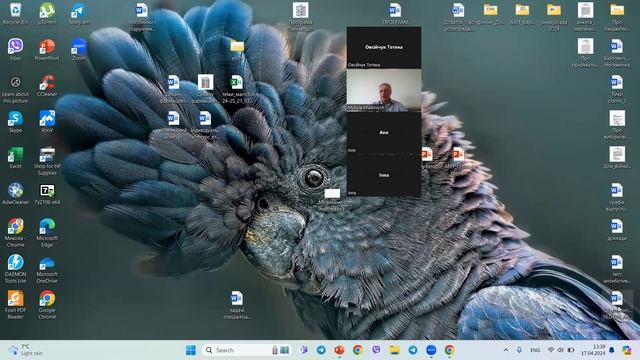Open the DAEMON Tools Lite shortcut
Screen dimensions: 640x360
[x=15, y=269]
